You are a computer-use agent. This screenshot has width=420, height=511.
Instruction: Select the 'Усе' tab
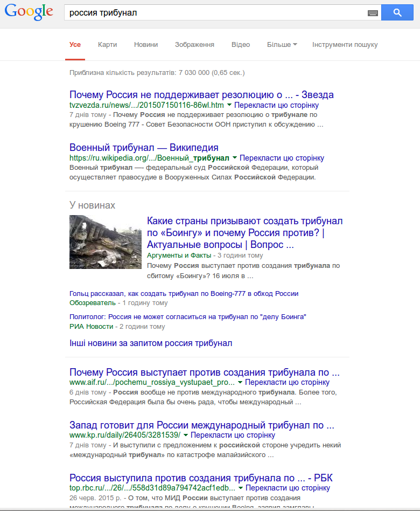tap(75, 45)
